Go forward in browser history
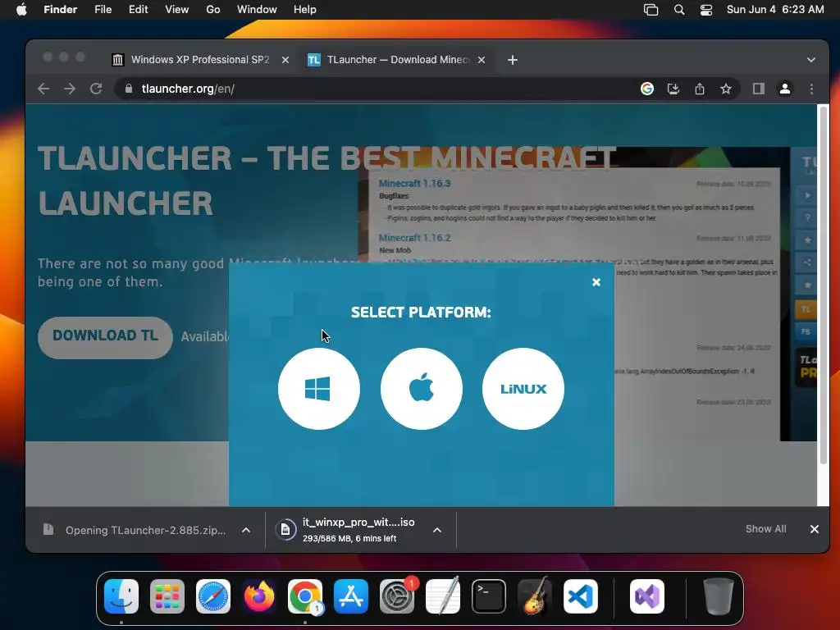The width and height of the screenshot is (840, 630). point(70,89)
